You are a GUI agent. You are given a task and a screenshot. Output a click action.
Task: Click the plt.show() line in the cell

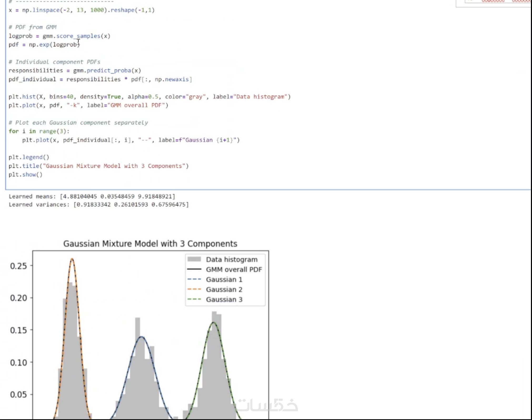26,175
